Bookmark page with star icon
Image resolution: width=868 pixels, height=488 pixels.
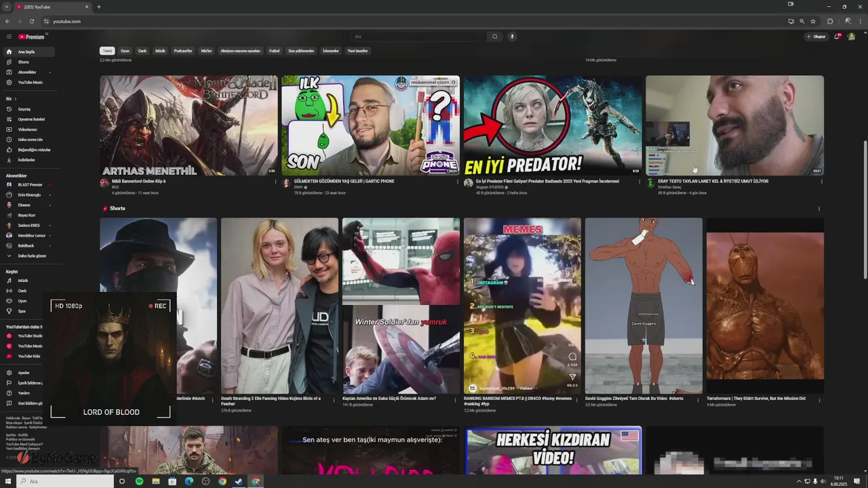pos(812,21)
